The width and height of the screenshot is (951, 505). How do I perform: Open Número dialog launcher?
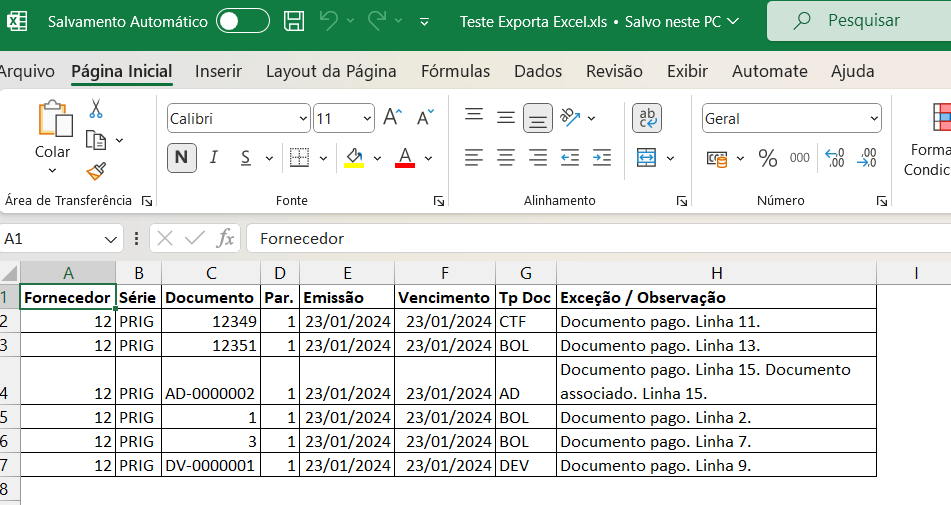882,201
